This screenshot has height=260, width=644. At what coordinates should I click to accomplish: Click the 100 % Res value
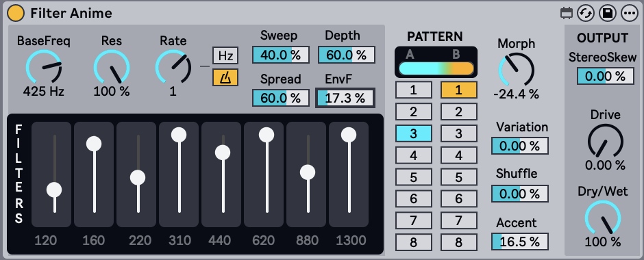tap(112, 91)
